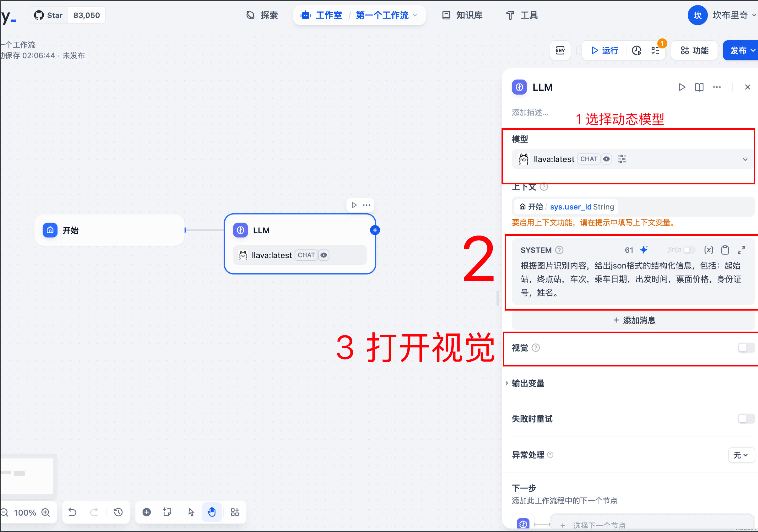The height and width of the screenshot is (532, 758).
Task: Click the prompt generator sparkle icon
Action: click(x=644, y=250)
